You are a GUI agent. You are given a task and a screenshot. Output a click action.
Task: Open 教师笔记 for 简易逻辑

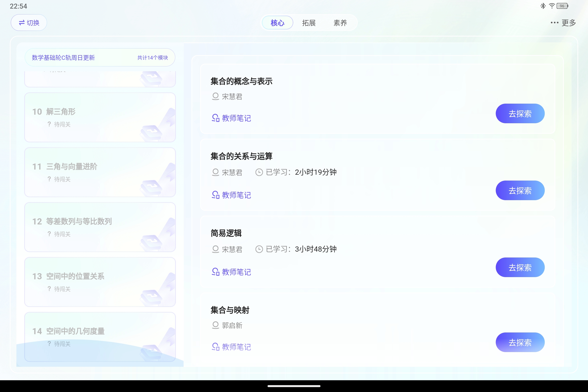231,272
